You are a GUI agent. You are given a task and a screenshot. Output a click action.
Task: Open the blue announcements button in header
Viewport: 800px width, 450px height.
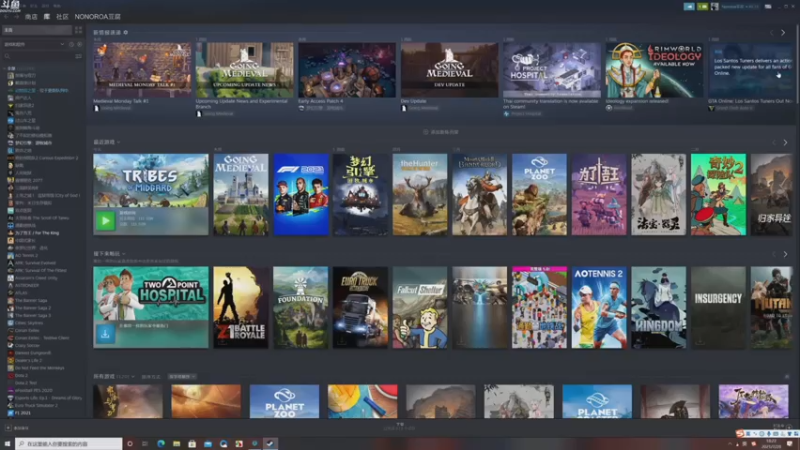click(x=689, y=7)
